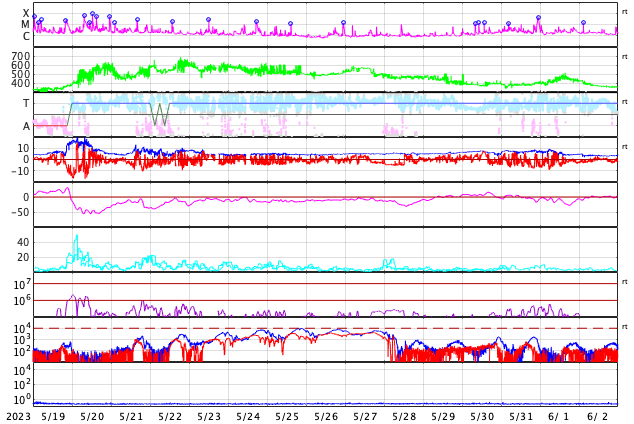Select the flare marker late on 5/26
Image resolution: width=634 pixels, height=424 pixels.
pyautogui.click(x=343, y=23)
